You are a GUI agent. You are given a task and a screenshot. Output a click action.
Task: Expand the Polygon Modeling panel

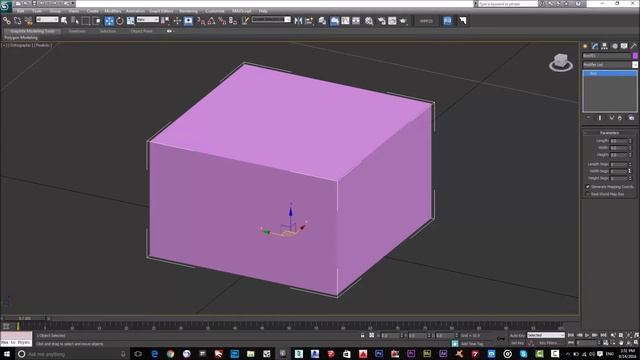pyautogui.click(x=21, y=38)
